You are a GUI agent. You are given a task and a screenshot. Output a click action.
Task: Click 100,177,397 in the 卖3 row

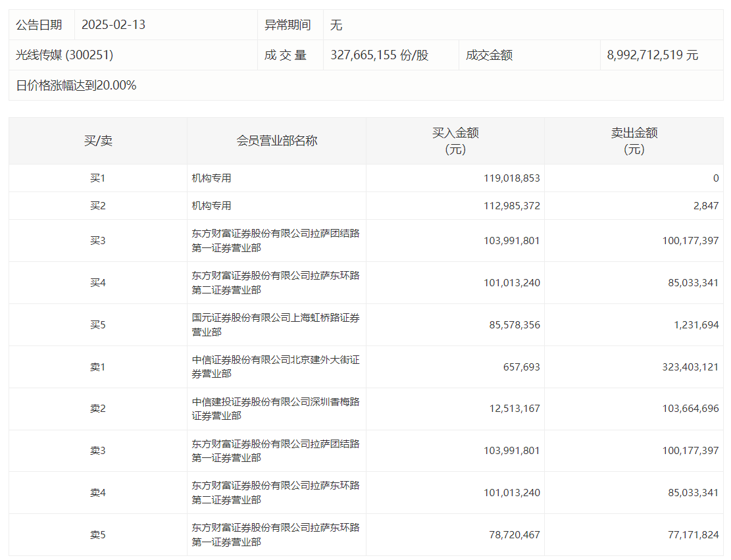click(690, 450)
